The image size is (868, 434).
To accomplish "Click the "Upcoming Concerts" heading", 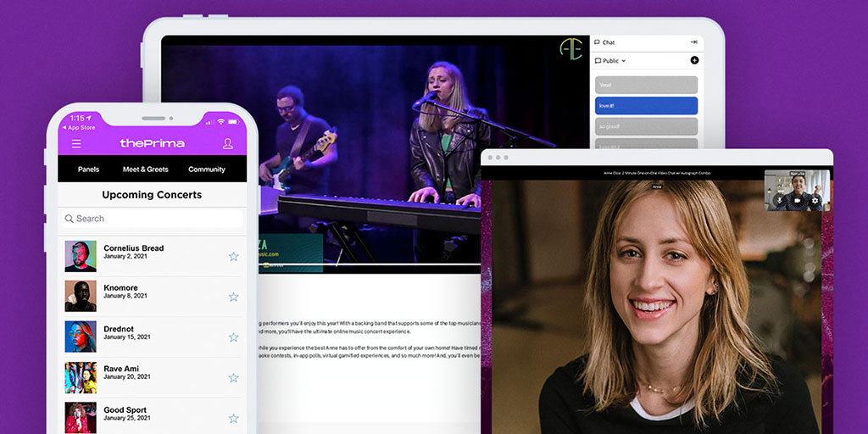I will coord(152,195).
